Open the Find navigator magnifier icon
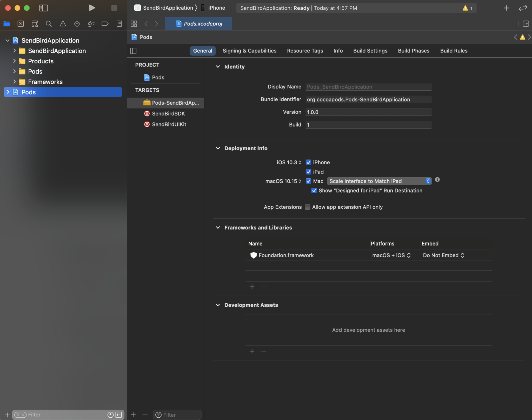Image resolution: width=532 pixels, height=420 pixels. pyautogui.click(x=49, y=24)
